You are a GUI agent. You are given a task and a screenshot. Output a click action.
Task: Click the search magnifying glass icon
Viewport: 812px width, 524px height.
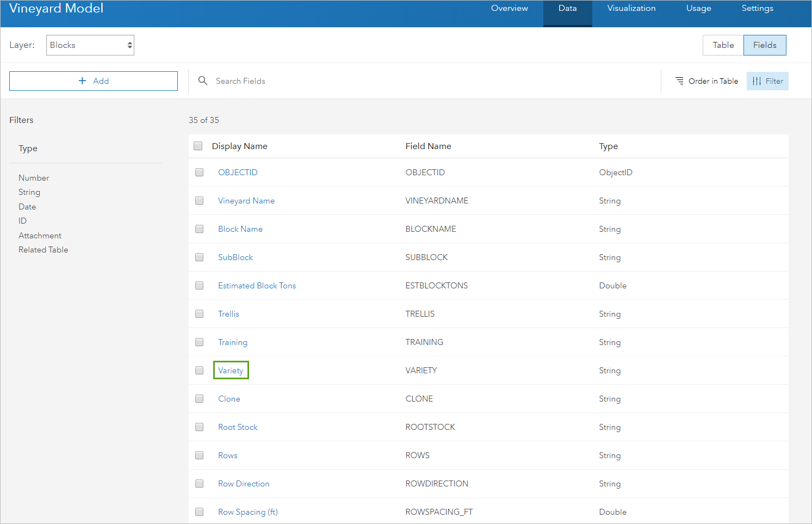(203, 81)
